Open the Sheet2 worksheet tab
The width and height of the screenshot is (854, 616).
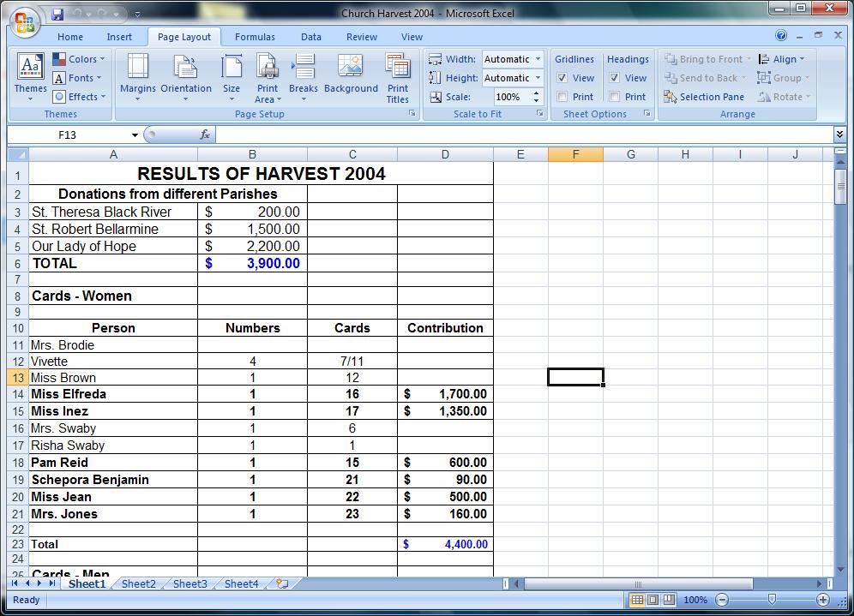138,584
